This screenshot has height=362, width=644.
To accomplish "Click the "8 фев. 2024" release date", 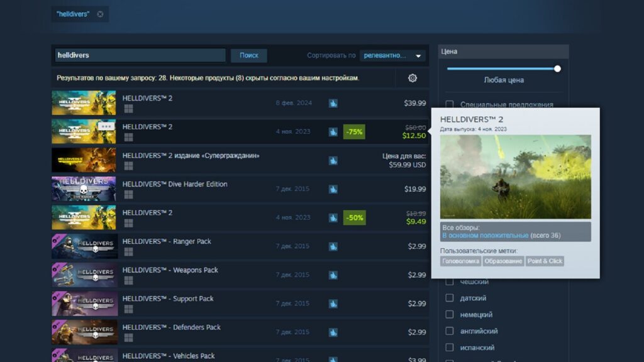I will point(294,103).
